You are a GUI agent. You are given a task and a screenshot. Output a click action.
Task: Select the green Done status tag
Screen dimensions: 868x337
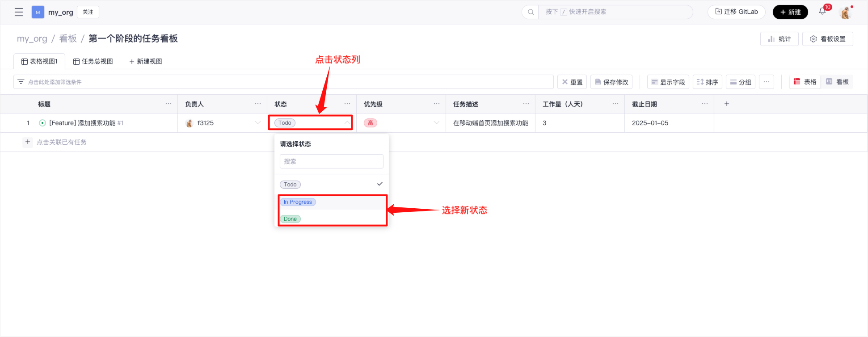click(290, 219)
